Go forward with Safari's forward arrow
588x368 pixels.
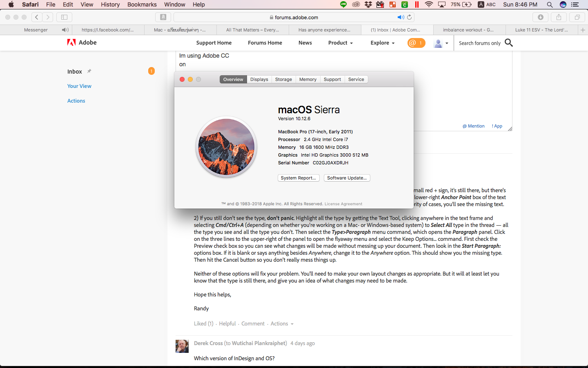point(48,17)
